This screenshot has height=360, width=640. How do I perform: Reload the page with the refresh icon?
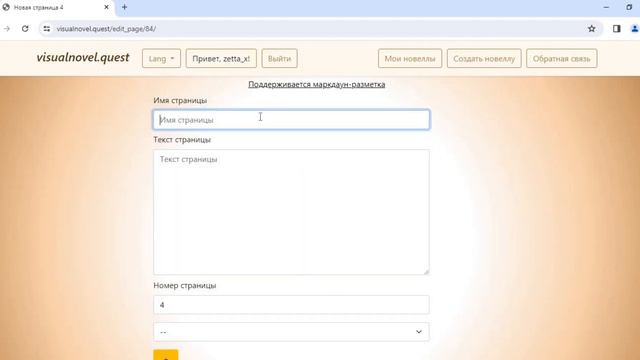point(25,29)
